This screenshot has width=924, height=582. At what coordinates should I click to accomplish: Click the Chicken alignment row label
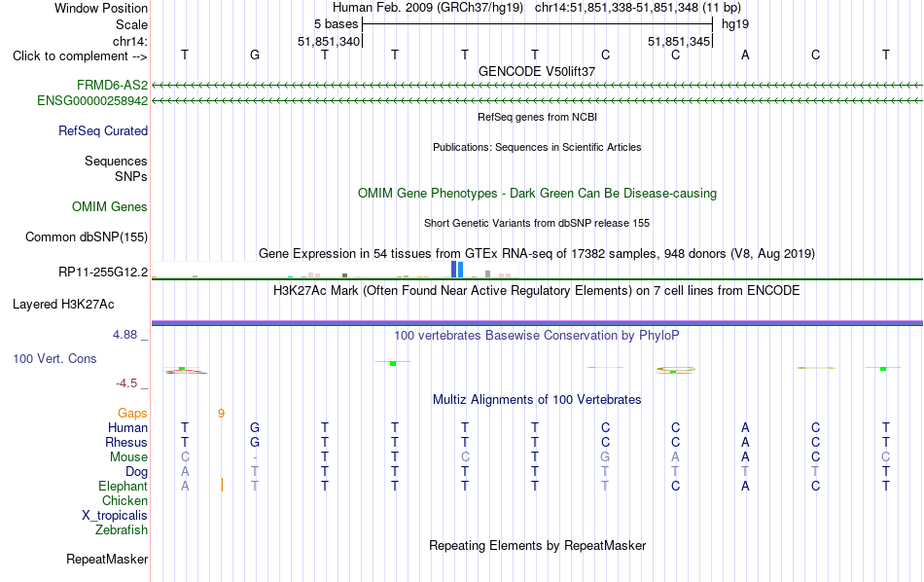click(x=124, y=500)
